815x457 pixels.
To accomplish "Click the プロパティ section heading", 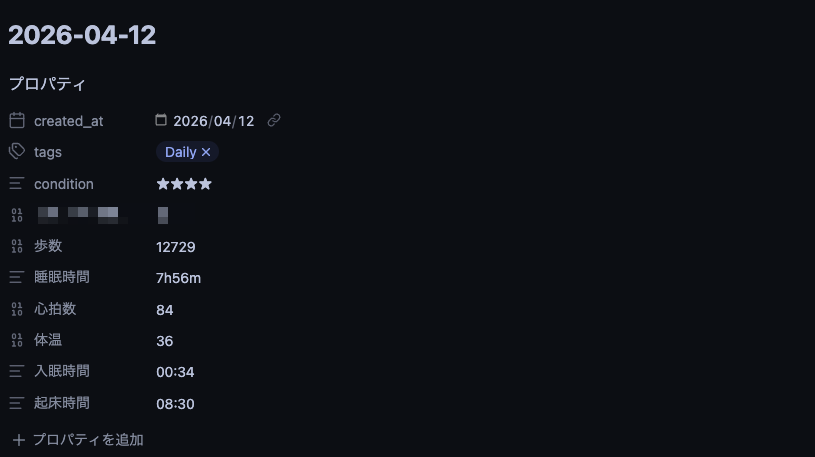I will (47, 84).
